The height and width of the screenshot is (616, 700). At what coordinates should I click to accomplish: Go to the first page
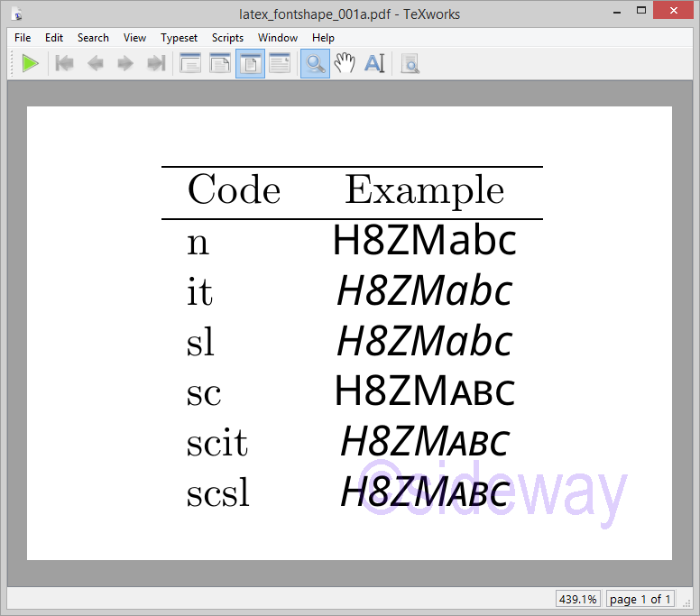(64, 63)
